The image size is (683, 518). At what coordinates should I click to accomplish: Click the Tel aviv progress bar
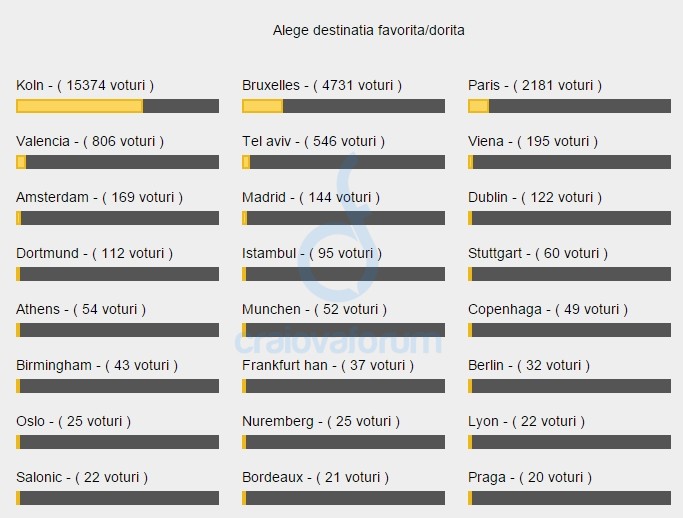pos(344,162)
